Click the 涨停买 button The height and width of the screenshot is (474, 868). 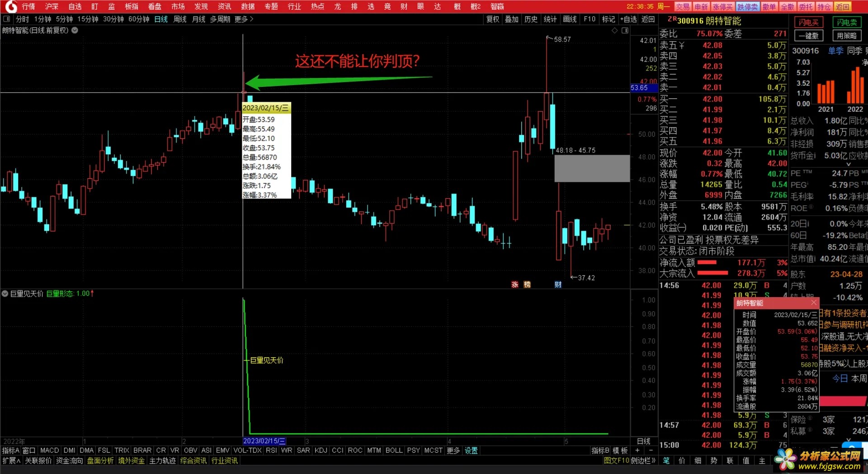pos(722,6)
